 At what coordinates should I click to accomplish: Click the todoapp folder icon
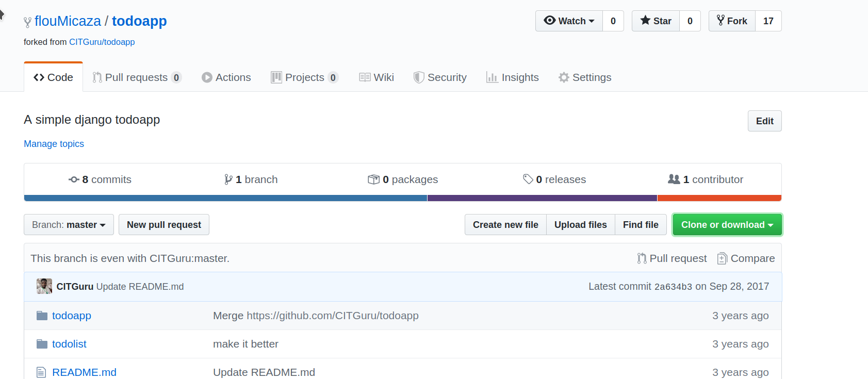point(42,316)
